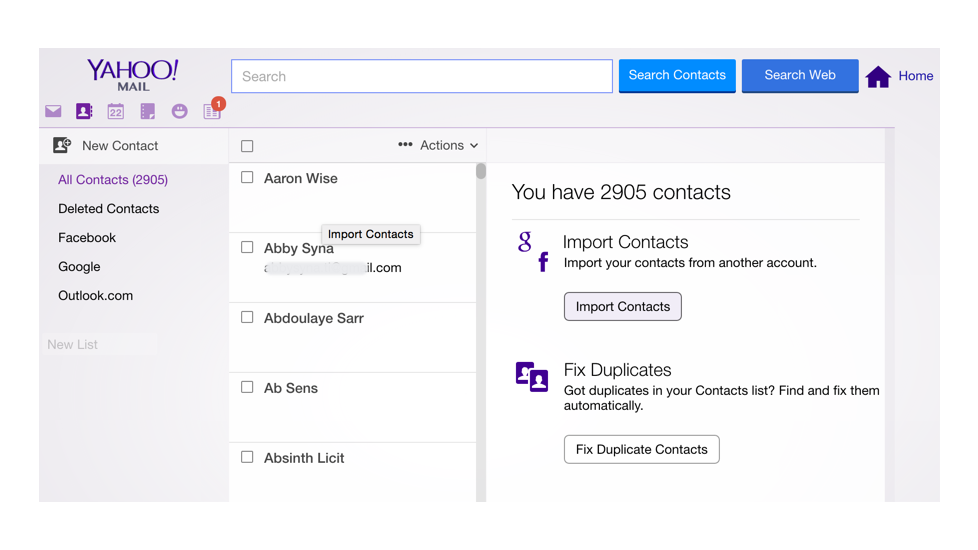
Task: Click the 'You have 2905 contacts' heading
Action: [621, 192]
